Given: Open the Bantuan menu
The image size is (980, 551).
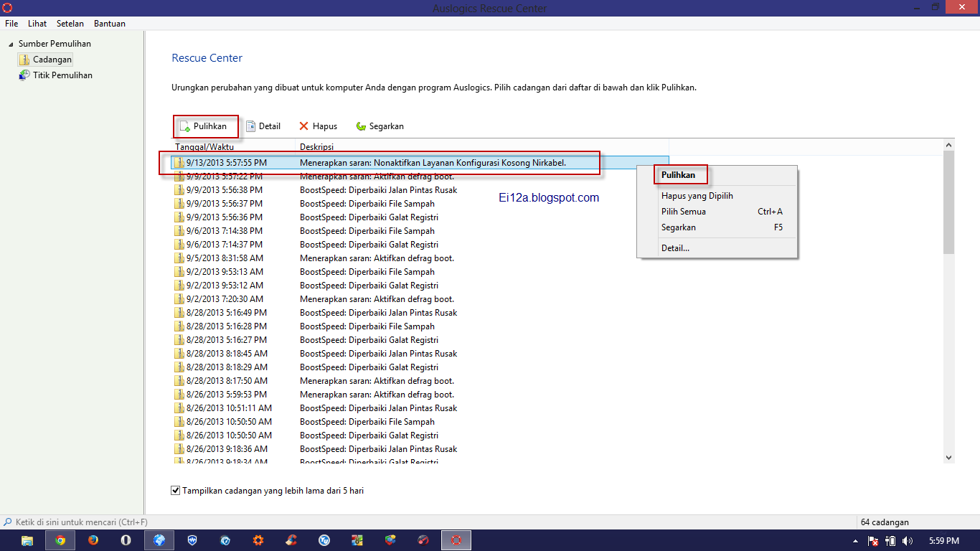Looking at the screenshot, I should 110,24.
